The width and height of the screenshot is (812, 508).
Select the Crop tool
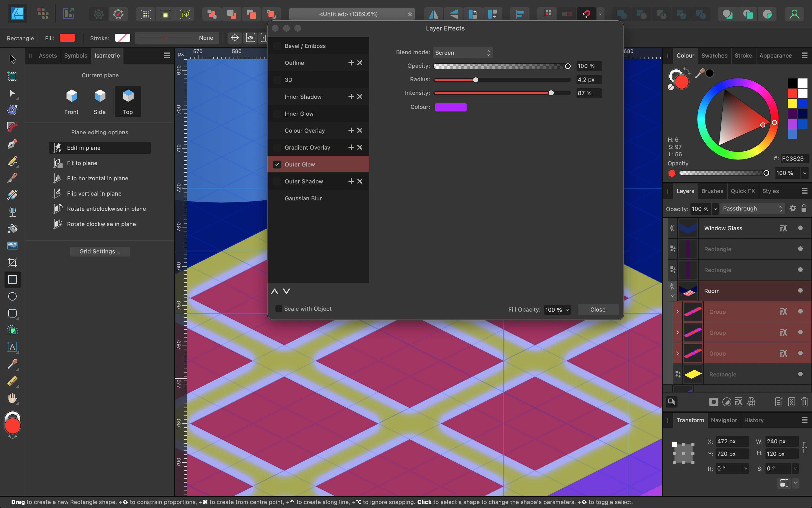[12, 262]
